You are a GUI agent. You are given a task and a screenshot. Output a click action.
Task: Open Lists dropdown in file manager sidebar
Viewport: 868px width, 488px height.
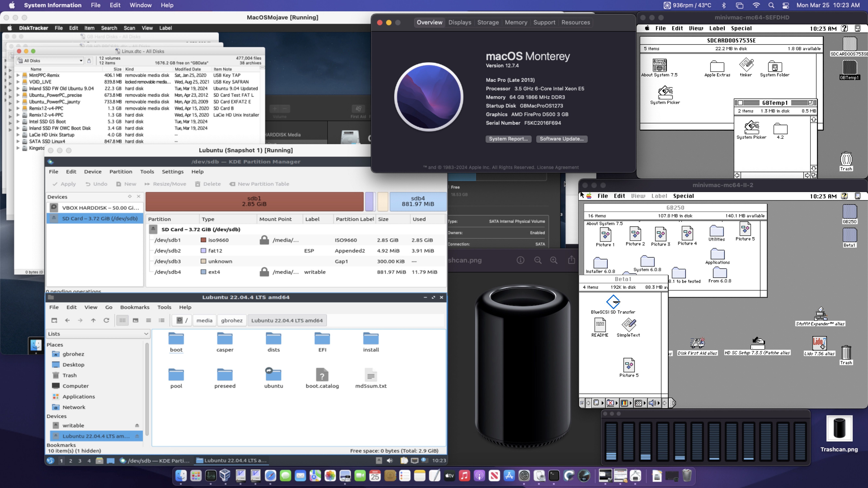point(98,334)
